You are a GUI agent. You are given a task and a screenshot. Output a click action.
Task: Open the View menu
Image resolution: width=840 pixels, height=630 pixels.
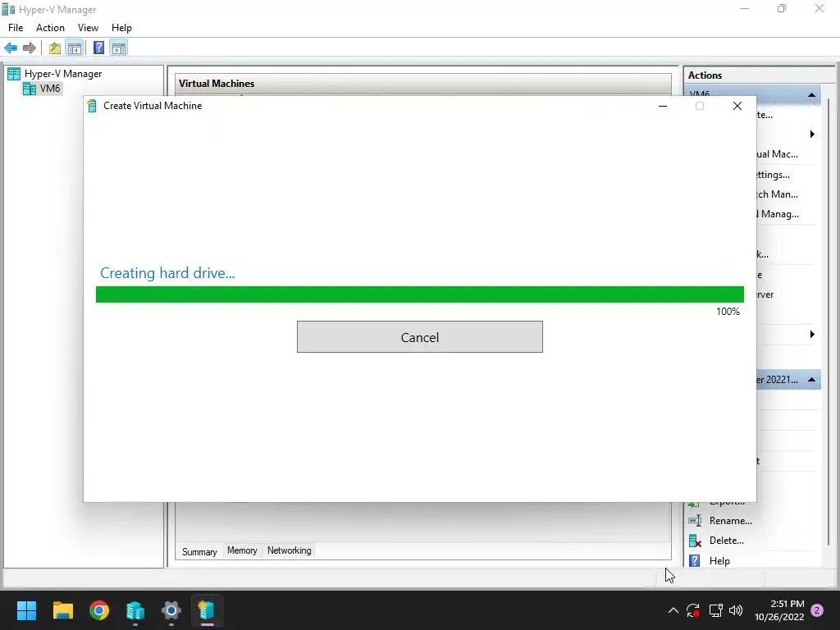click(88, 28)
